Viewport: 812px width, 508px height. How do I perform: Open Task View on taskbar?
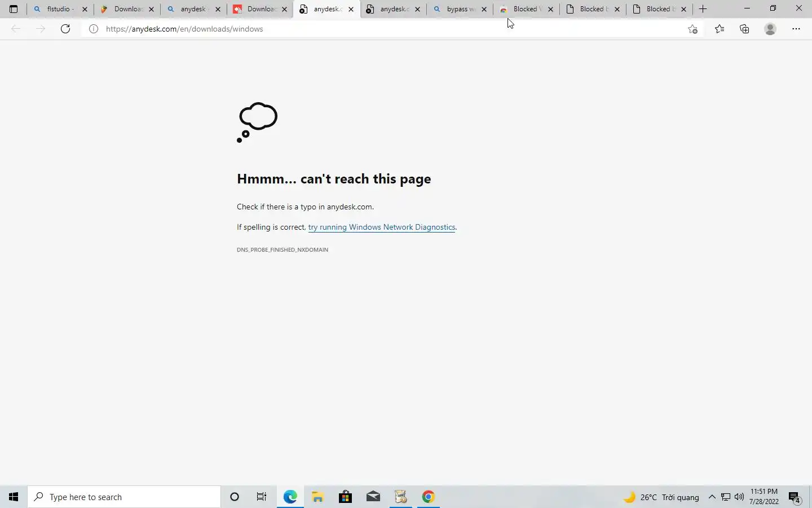click(262, 497)
